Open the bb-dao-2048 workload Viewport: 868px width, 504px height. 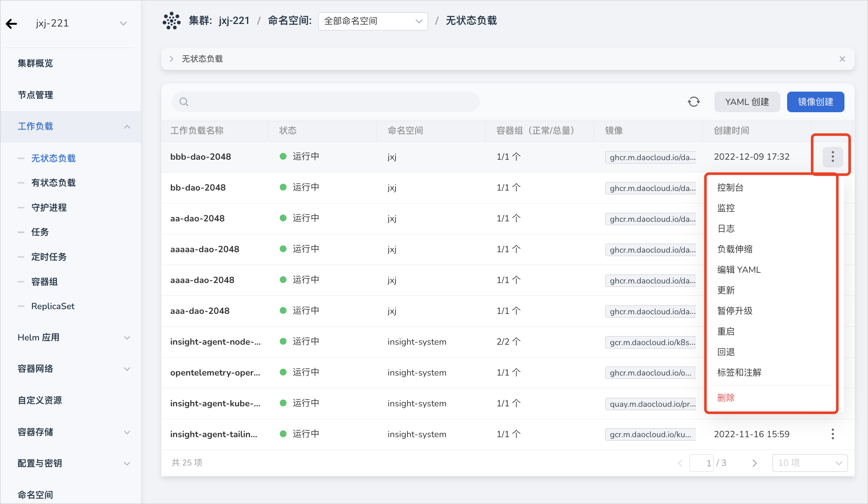click(x=198, y=188)
